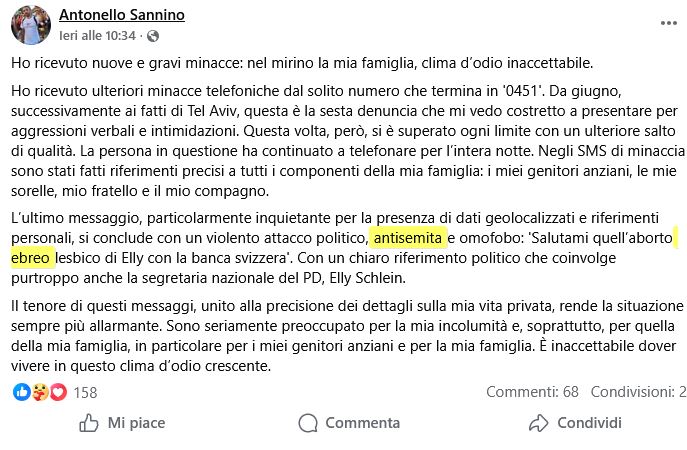Click Antonello Sannino's profile picture
The width and height of the screenshot is (687, 450).
click(x=31, y=25)
